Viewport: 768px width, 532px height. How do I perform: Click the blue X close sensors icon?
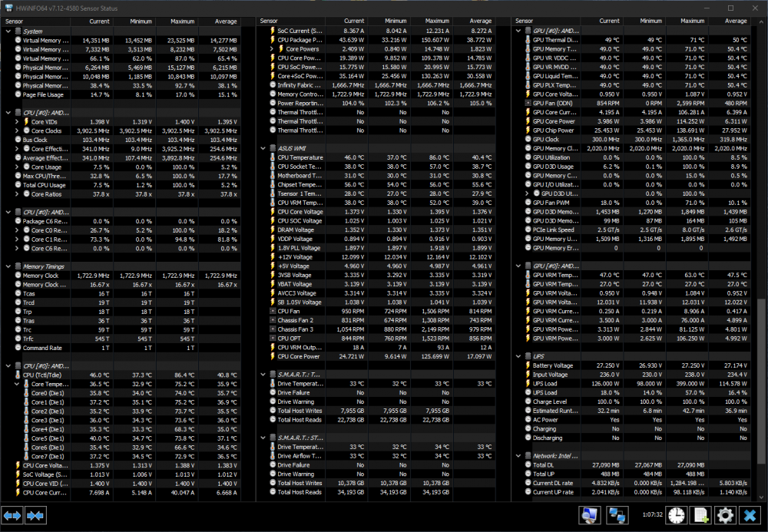tap(750, 516)
